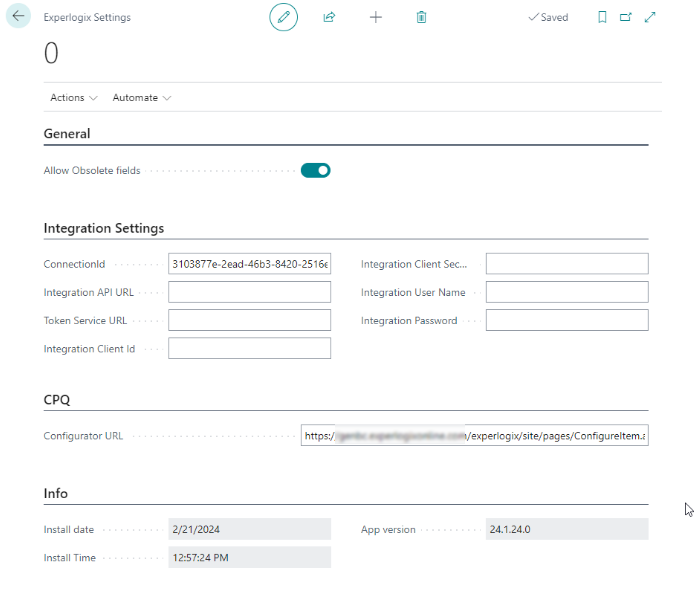Screen dimensions: 695x589
Task: Collapse the Info section heading
Action: point(56,494)
